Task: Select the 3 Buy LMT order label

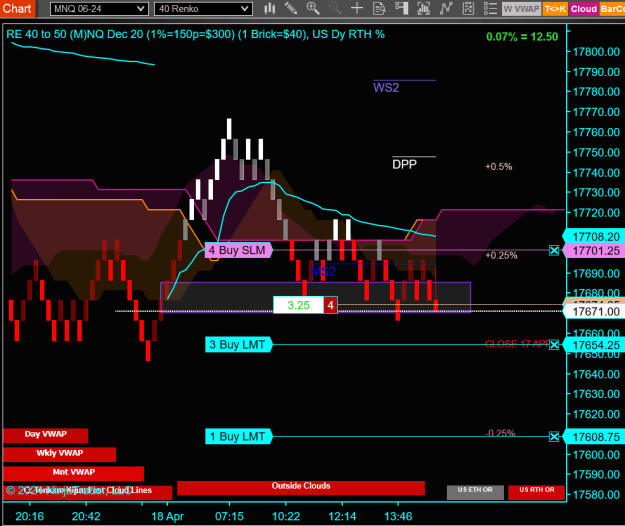Action: (238, 345)
